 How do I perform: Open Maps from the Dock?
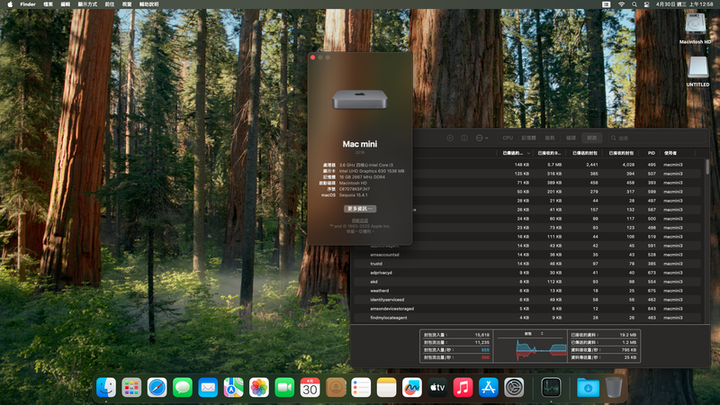[233, 388]
